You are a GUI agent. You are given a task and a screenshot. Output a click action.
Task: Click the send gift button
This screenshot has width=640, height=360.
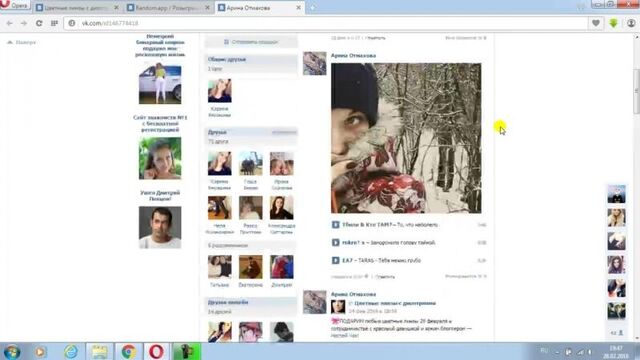pyautogui.click(x=251, y=42)
